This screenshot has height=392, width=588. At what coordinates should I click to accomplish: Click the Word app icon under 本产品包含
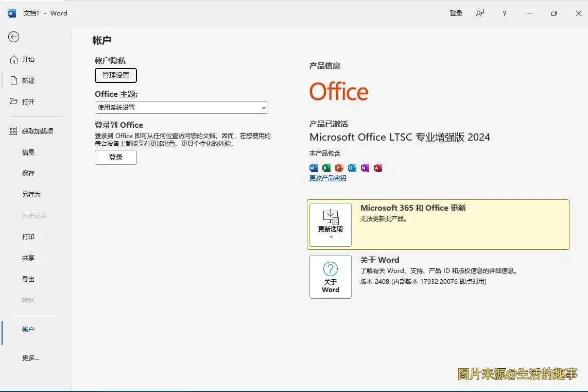(x=313, y=167)
